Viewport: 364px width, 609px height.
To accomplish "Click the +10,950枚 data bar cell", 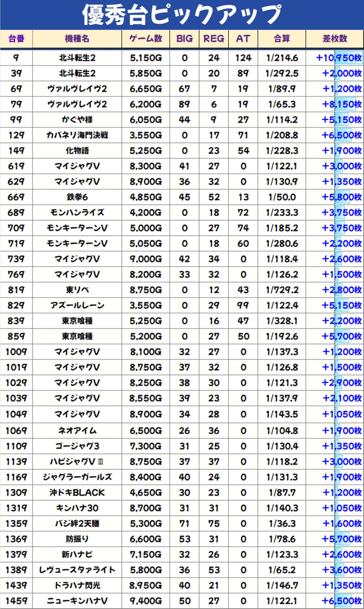I will click(339, 58).
